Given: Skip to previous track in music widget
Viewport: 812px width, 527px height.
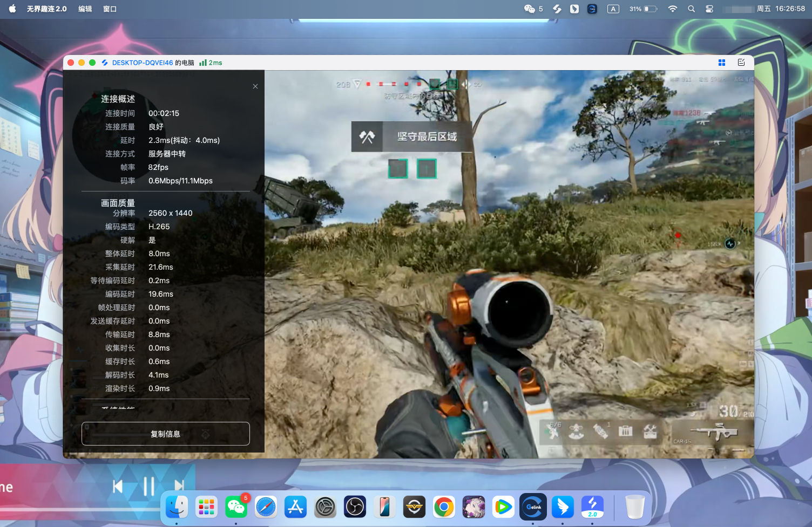Looking at the screenshot, I should (x=118, y=487).
